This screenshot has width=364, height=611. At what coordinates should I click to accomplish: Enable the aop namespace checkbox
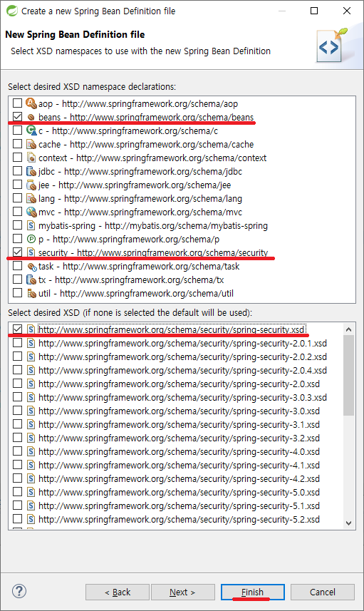[17, 103]
